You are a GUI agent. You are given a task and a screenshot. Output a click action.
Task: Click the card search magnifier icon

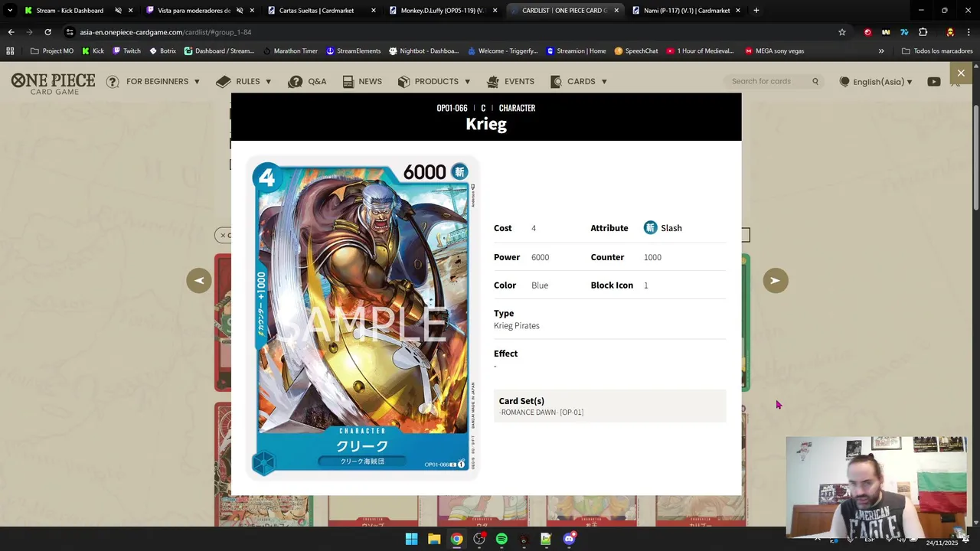[x=815, y=81]
